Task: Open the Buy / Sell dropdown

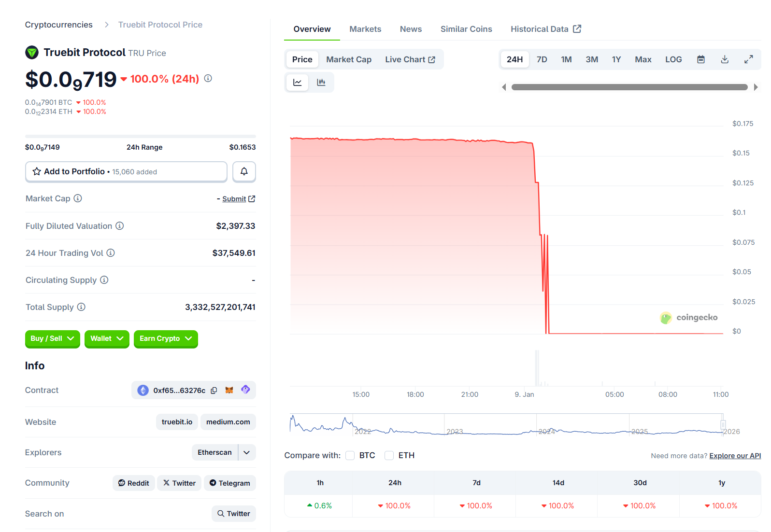Action: coord(52,338)
